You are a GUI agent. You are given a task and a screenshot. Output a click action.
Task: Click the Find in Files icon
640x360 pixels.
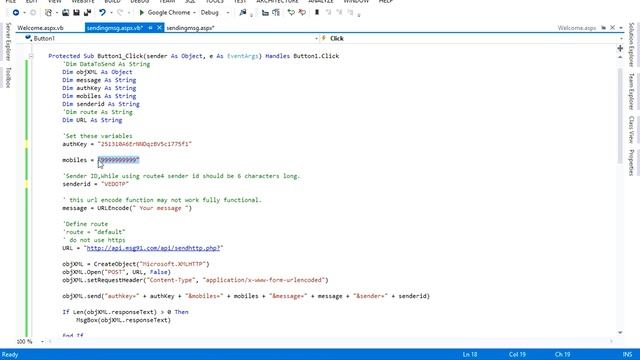(243, 13)
